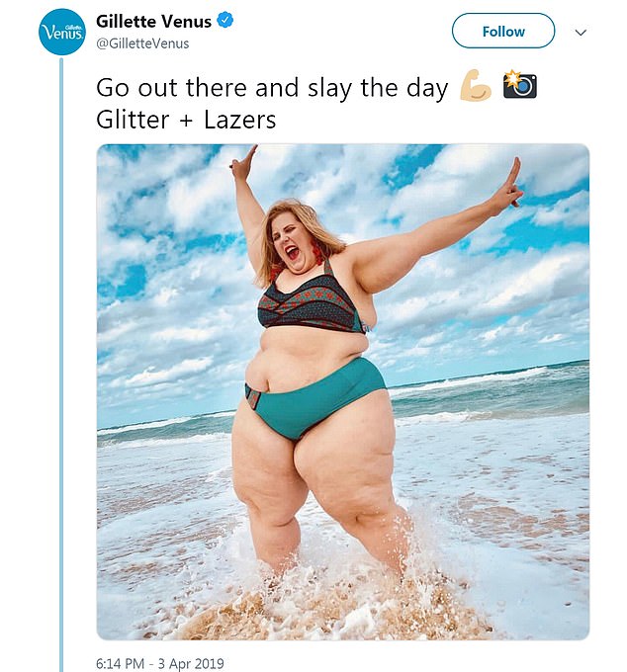Viewport: 627px width, 672px height.
Task: Click the blue verified badge
Action: 226,22
